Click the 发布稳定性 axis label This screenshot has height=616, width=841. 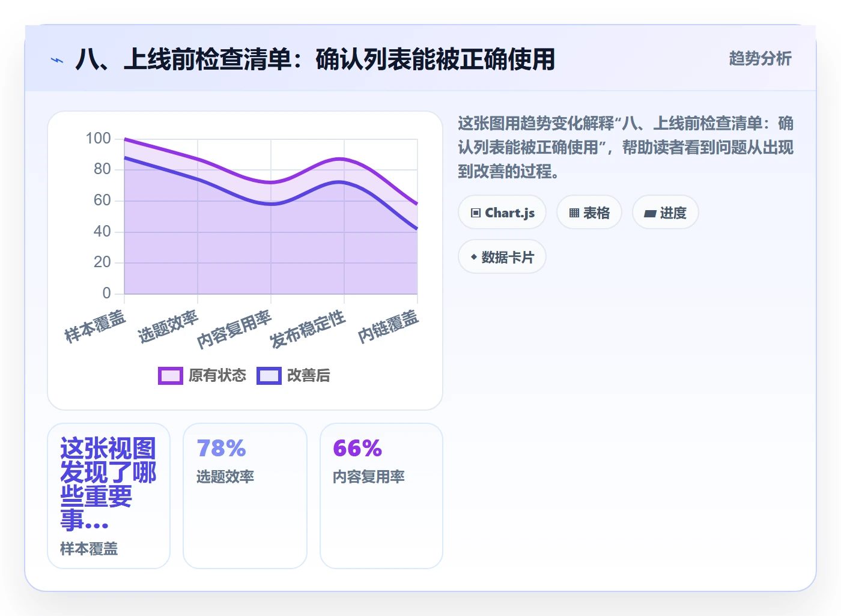(308, 329)
